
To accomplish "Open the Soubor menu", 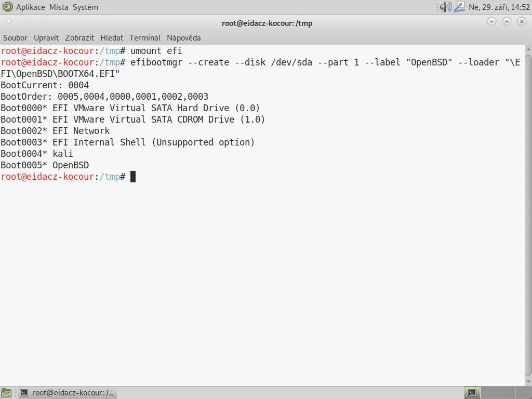I will (x=15, y=37).
